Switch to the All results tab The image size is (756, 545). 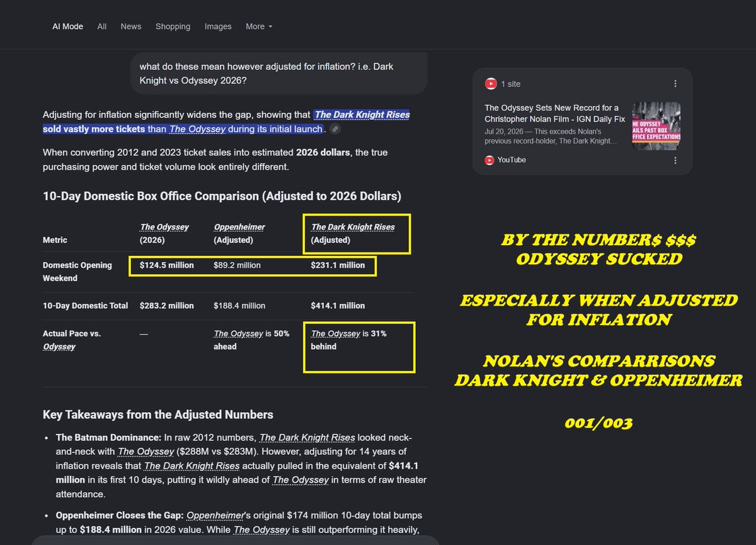[x=102, y=26]
